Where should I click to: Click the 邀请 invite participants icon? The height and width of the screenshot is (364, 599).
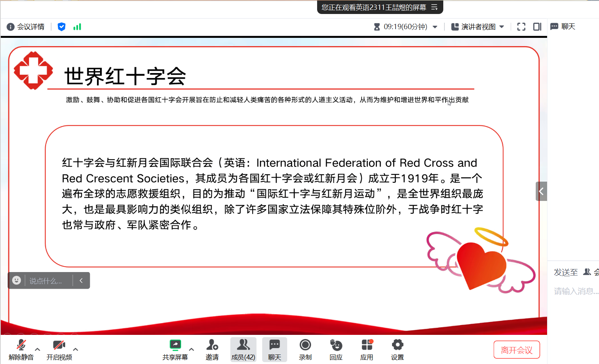pyautogui.click(x=212, y=345)
